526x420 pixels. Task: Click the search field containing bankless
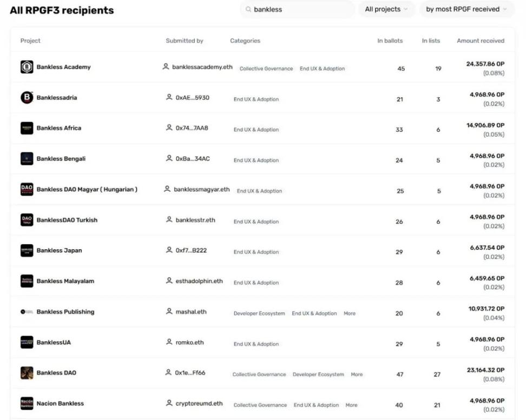tap(297, 9)
